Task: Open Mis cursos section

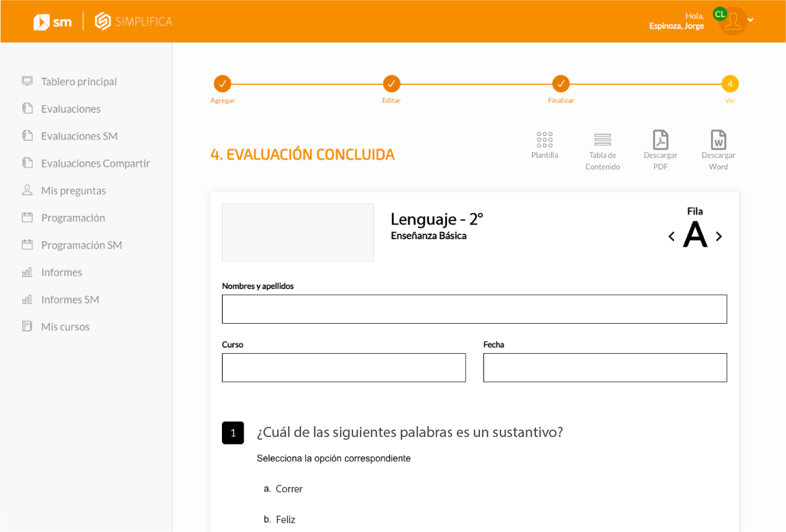Action: tap(65, 327)
